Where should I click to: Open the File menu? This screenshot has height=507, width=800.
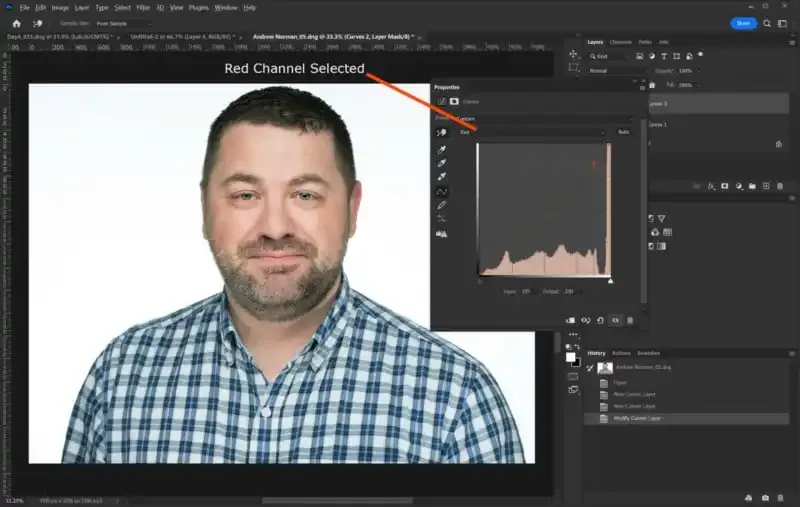pos(24,8)
